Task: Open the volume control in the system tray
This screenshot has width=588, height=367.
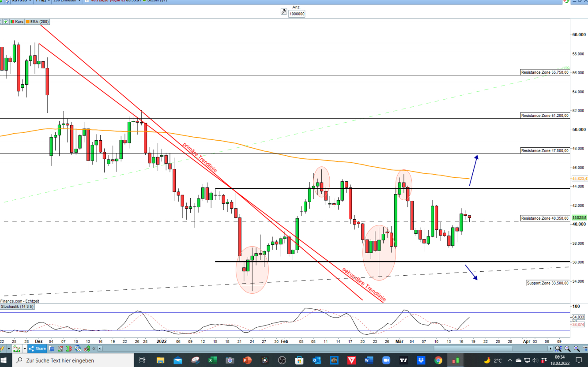Action: point(535,360)
